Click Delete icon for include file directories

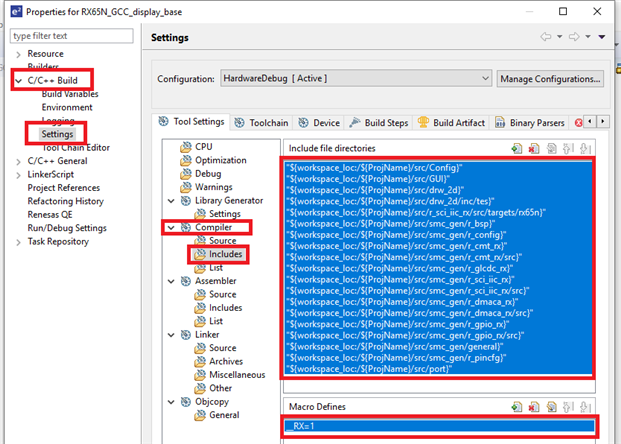[x=533, y=148]
